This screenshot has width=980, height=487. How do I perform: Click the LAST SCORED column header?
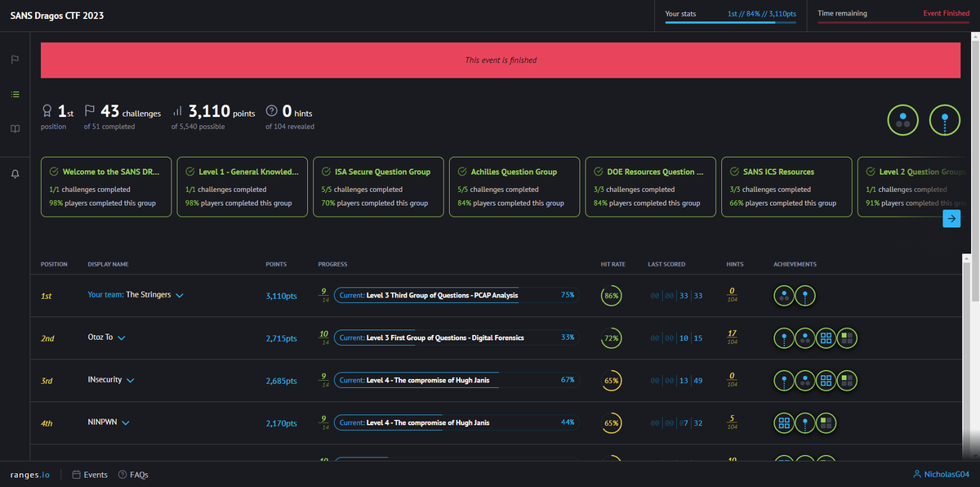[666, 264]
